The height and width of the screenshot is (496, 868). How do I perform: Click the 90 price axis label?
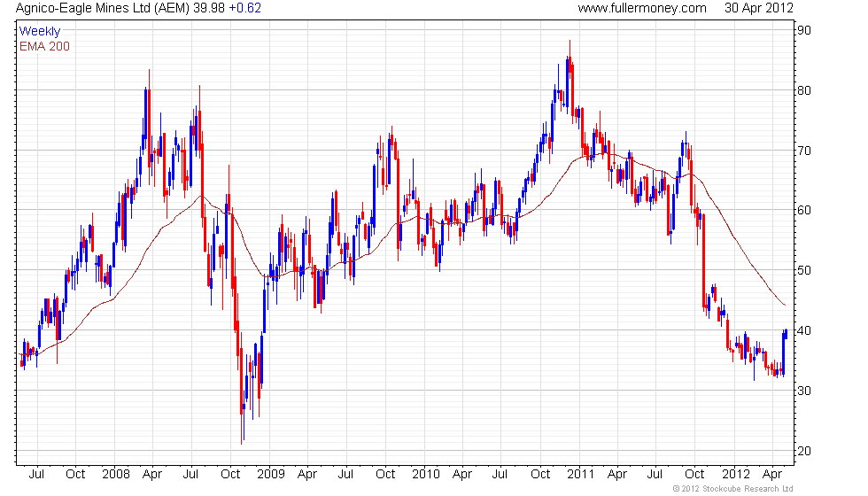click(804, 30)
